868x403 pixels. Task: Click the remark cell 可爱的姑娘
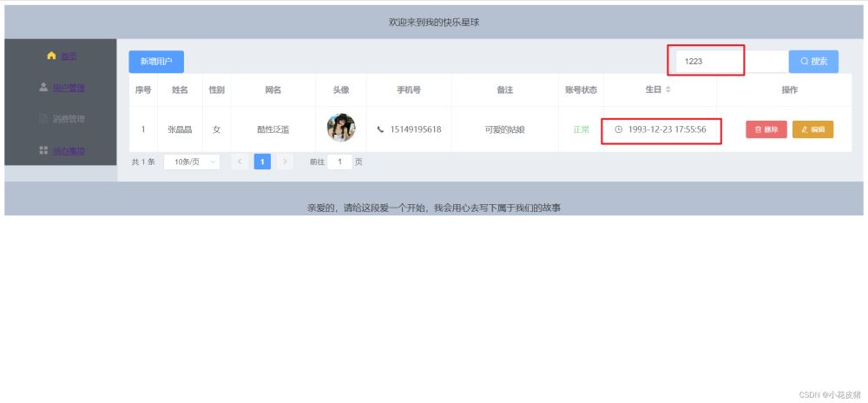[505, 129]
